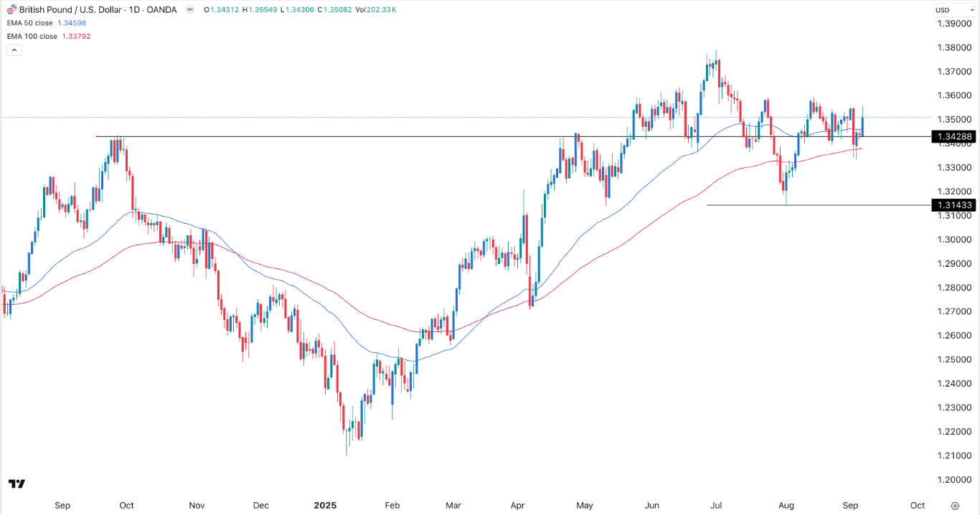This screenshot has width=980, height=515.
Task: Toggle the last-price label 1.34288
Action: click(x=955, y=136)
